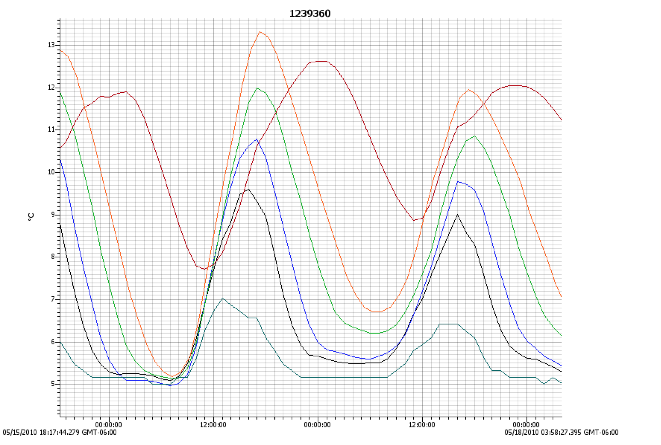Viewport: 661px width, 445px height.
Task: Click the orange curve's highest peak
Action: tap(261, 32)
